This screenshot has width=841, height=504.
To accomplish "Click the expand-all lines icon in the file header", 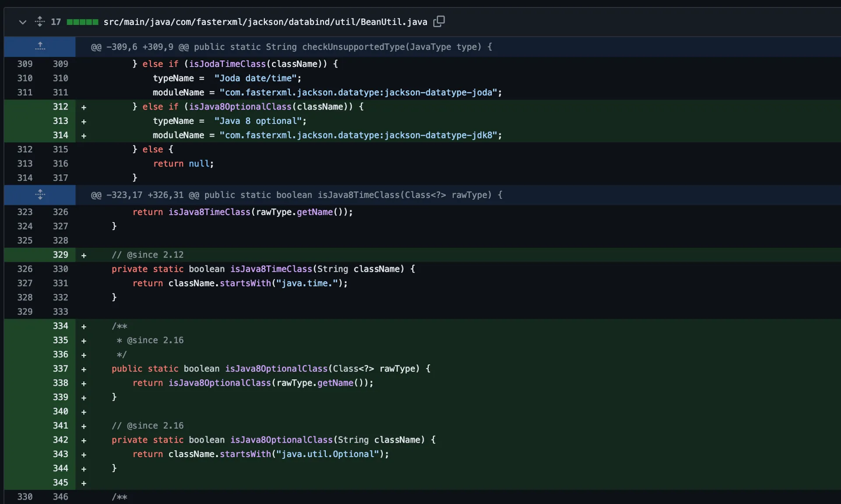I will (40, 21).
